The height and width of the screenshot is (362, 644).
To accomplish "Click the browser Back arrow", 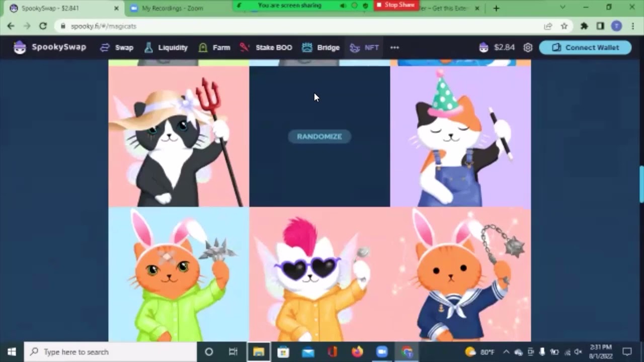I will click(11, 26).
